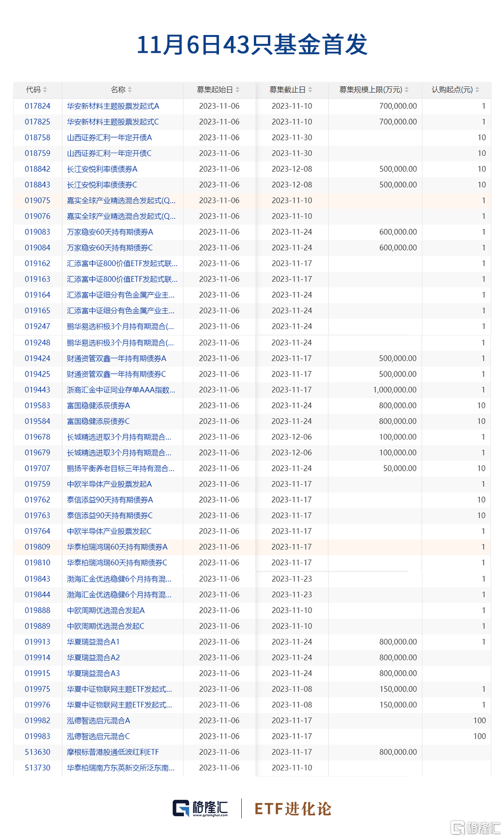Open 山西证券汇利一年定开债C
Image resolution: width=504 pixels, height=839 pixels.
point(109,153)
